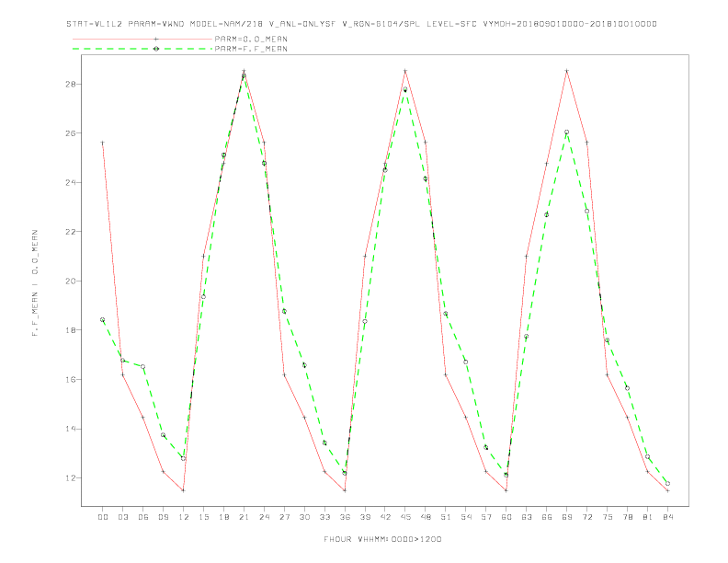Click x-axis tick label 51
Screen dimensions: 728x563
446,517
